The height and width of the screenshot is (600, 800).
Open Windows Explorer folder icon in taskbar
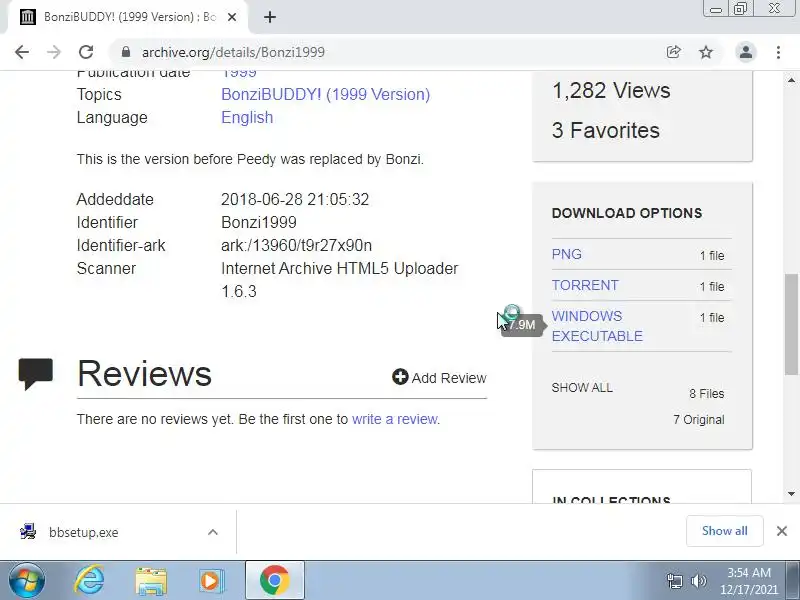(x=151, y=581)
